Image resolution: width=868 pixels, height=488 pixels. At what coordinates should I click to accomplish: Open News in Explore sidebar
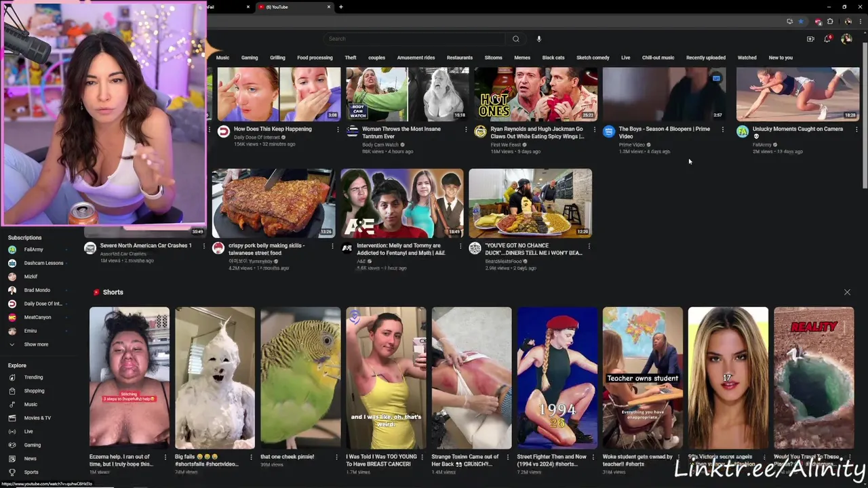30,459
